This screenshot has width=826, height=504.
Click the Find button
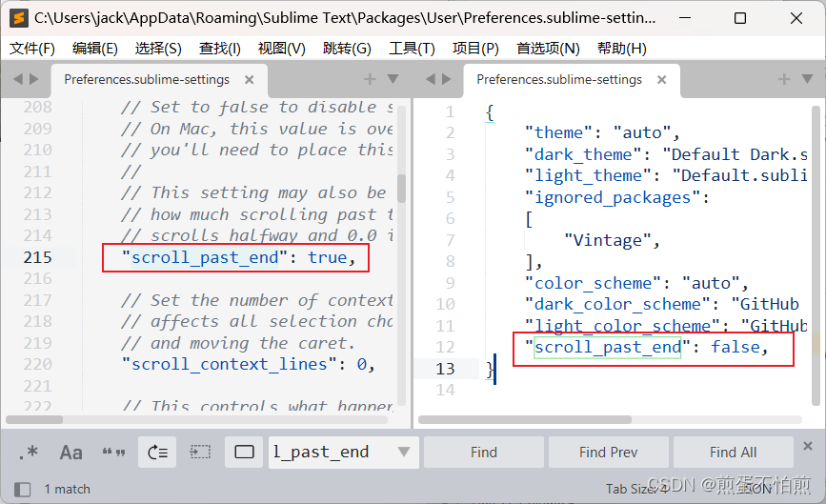(x=484, y=452)
